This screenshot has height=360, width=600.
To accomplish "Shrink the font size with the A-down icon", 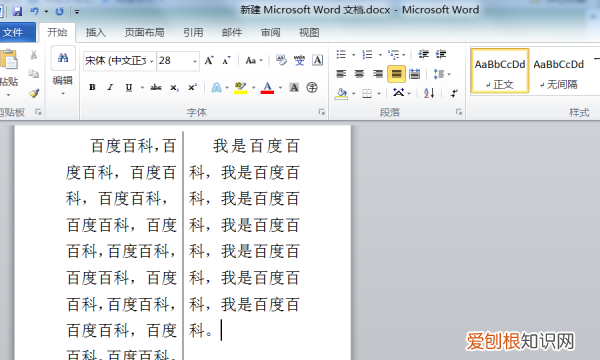I will (226, 60).
